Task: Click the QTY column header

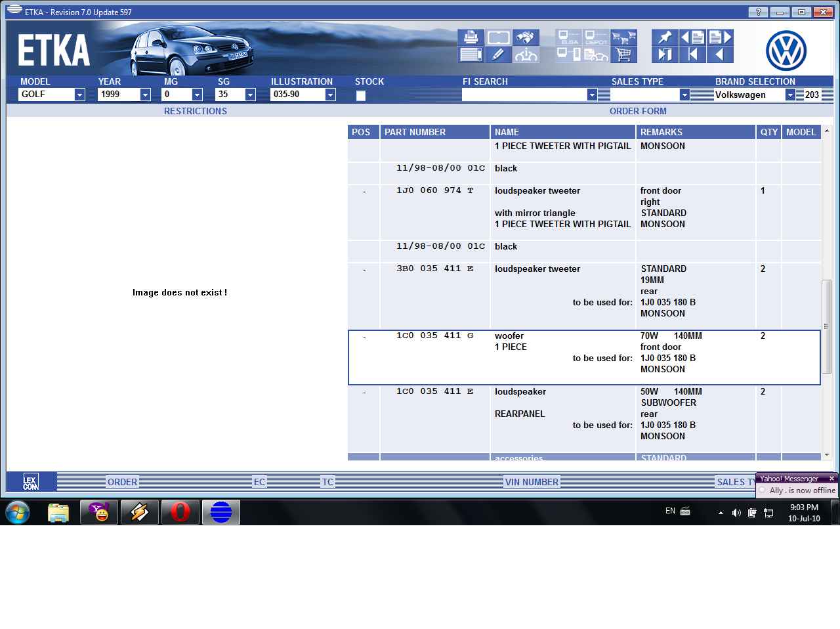Action: (768, 132)
